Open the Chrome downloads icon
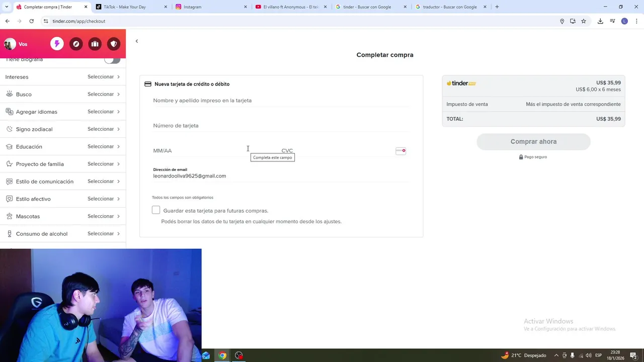 600,21
